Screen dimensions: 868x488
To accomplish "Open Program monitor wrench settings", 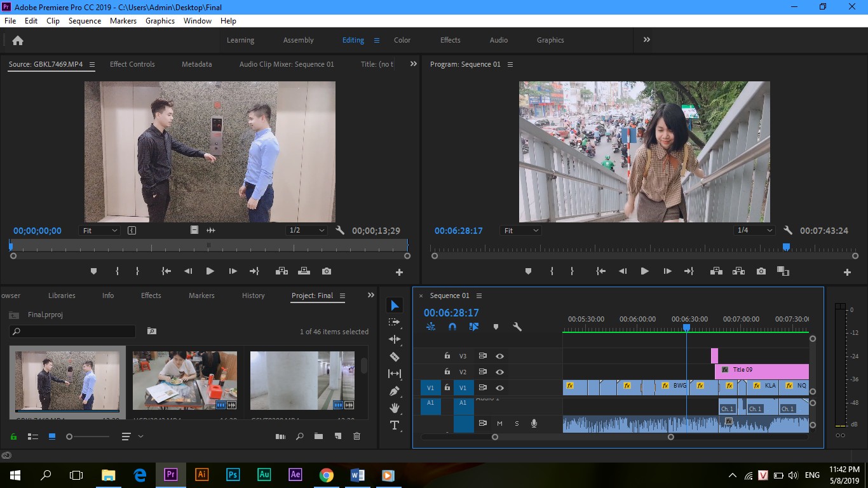I will [788, 231].
